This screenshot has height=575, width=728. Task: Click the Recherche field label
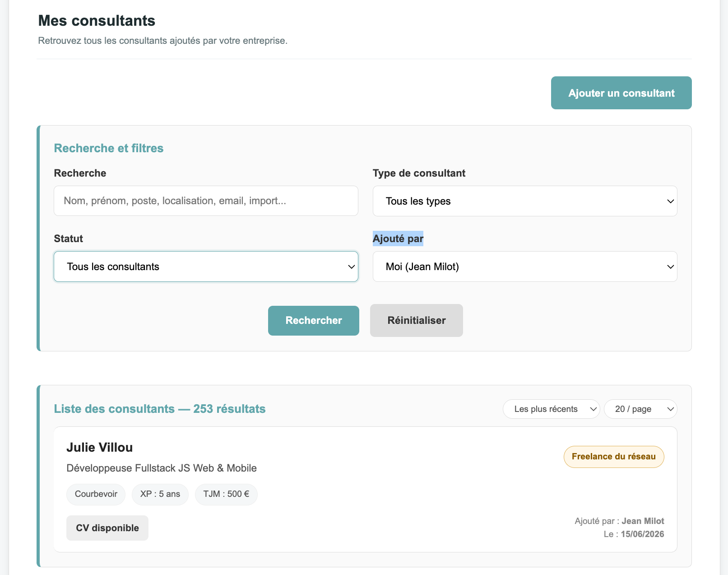(x=80, y=173)
